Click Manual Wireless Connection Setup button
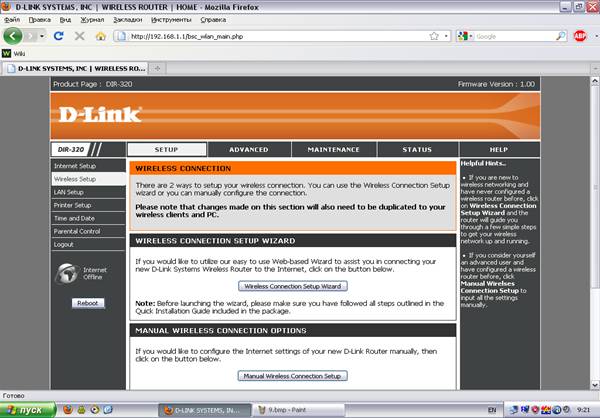Viewport: 600px width, 418px height. 292,376
